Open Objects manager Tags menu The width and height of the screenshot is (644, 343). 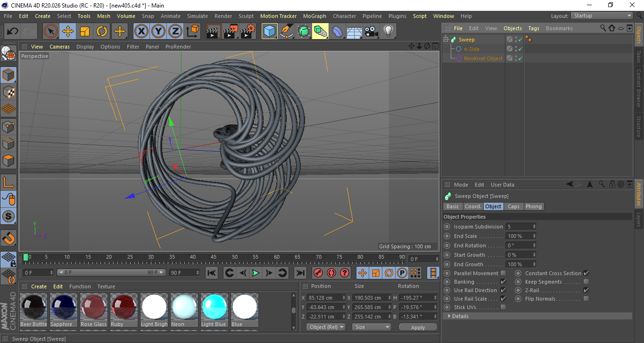534,28
